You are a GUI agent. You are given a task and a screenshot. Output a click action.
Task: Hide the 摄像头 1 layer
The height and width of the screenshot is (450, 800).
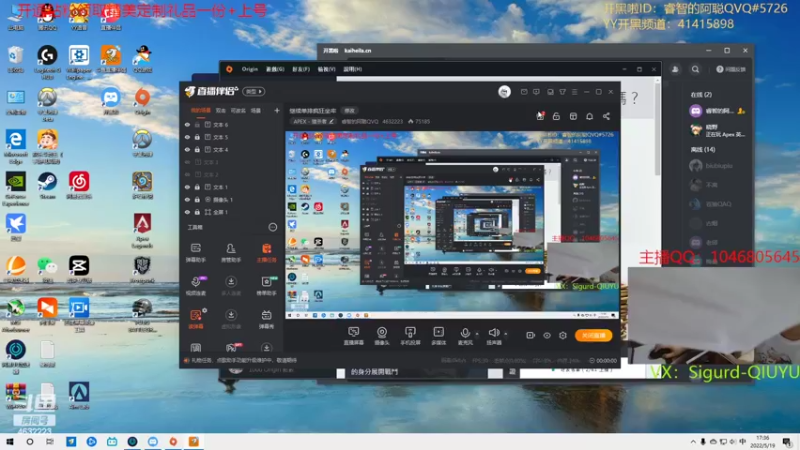pyautogui.click(x=187, y=199)
